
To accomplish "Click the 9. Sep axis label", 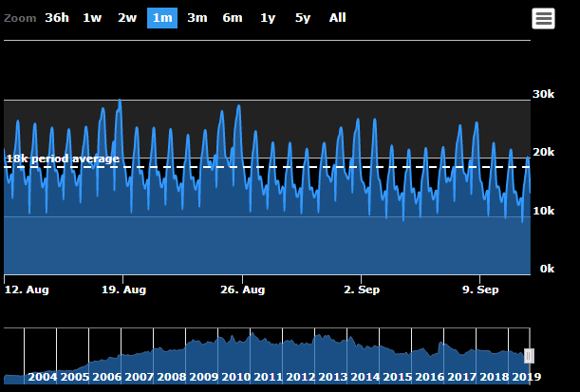I will (x=480, y=289).
